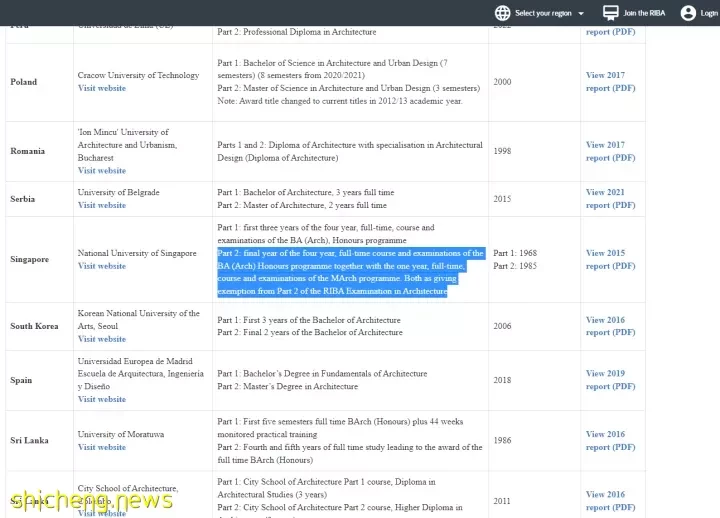Open the Select your region dropdown arrow
The image size is (720, 518).
(581, 13)
